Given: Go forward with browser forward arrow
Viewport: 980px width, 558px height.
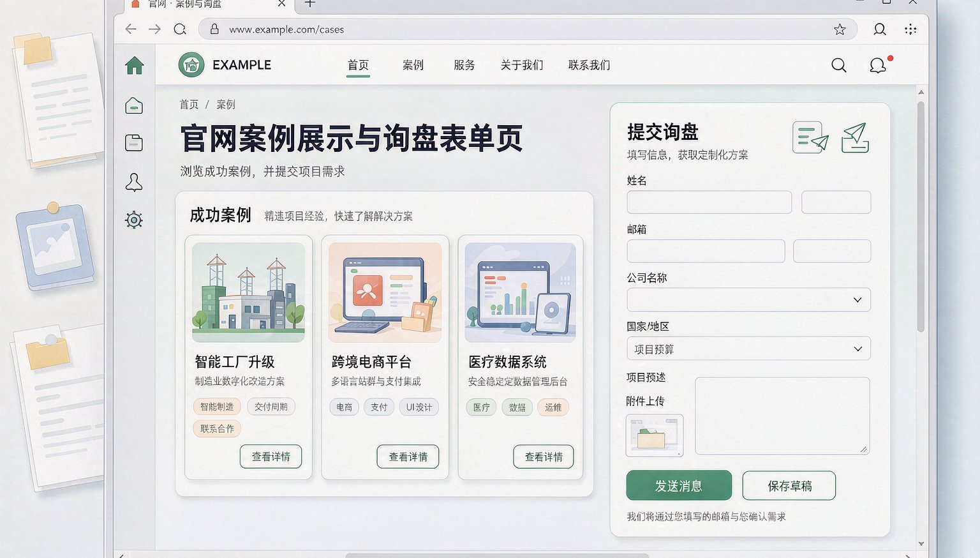Looking at the screenshot, I should (x=155, y=29).
